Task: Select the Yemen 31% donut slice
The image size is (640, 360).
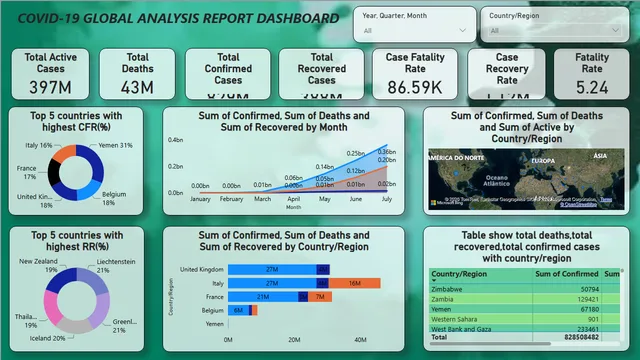Action: tap(94, 161)
